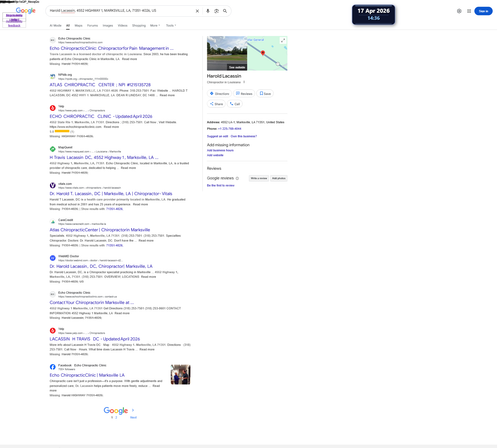Viewport: 500px width, 448px height.
Task: Click Own this business? link
Action: [x=244, y=136]
